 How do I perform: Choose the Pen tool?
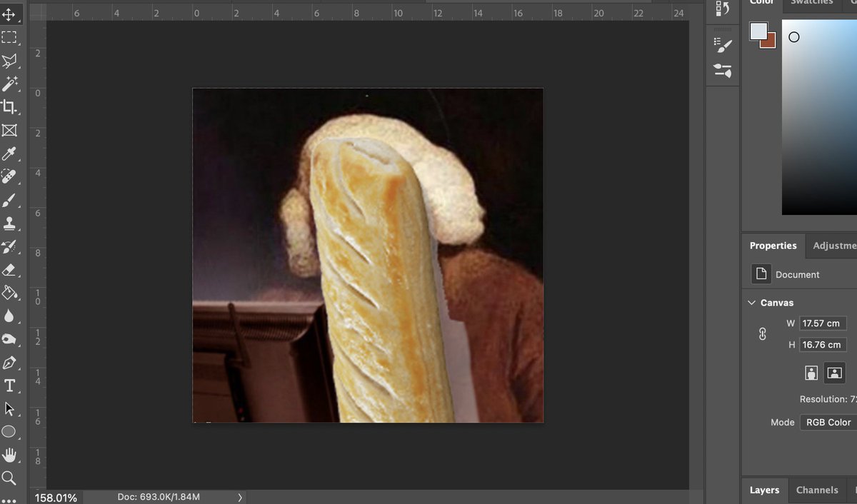(x=9, y=363)
